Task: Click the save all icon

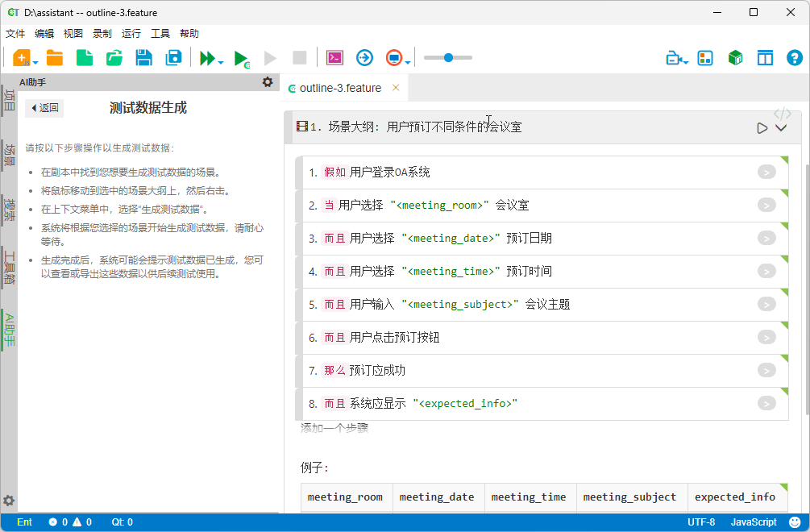Action: click(x=173, y=58)
